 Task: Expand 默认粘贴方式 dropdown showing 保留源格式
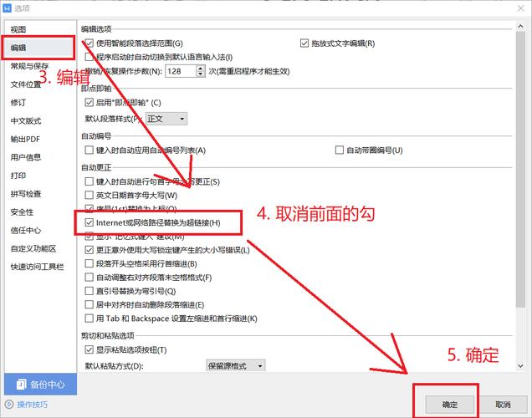tap(236, 366)
